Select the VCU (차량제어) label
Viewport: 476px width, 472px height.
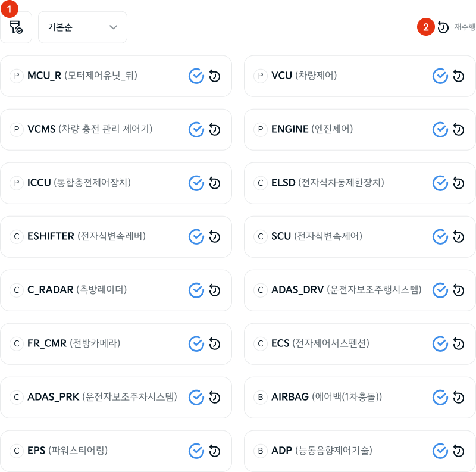(x=304, y=76)
